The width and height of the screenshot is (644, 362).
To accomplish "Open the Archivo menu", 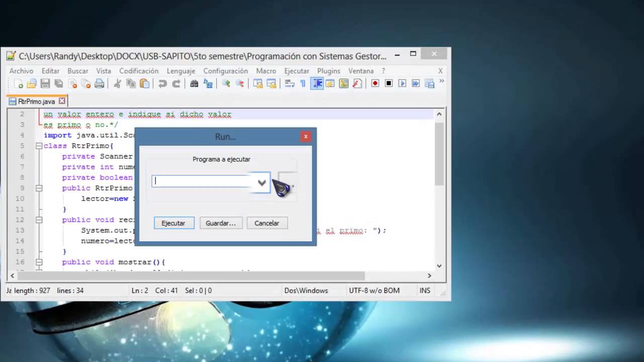I will (x=21, y=71).
